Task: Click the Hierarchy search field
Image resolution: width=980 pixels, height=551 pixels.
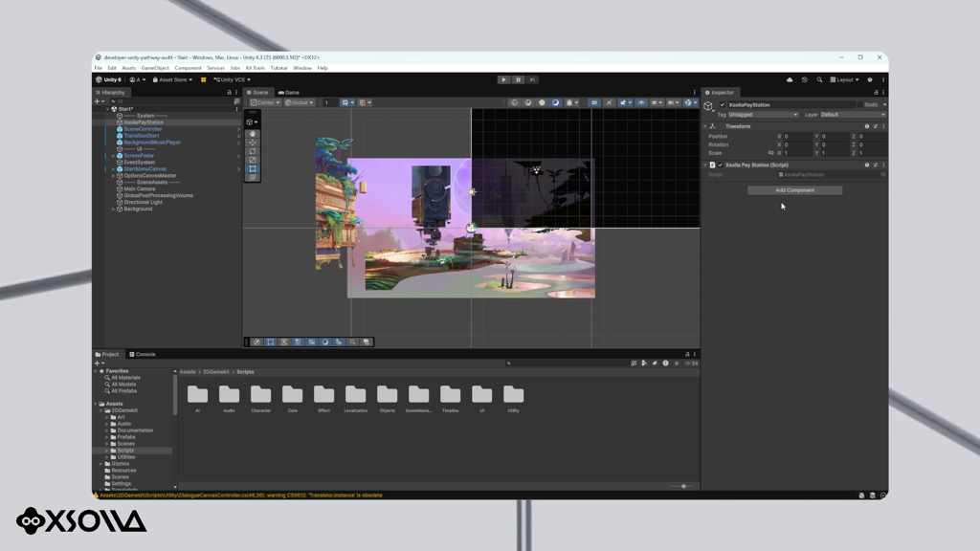Action: [170, 101]
